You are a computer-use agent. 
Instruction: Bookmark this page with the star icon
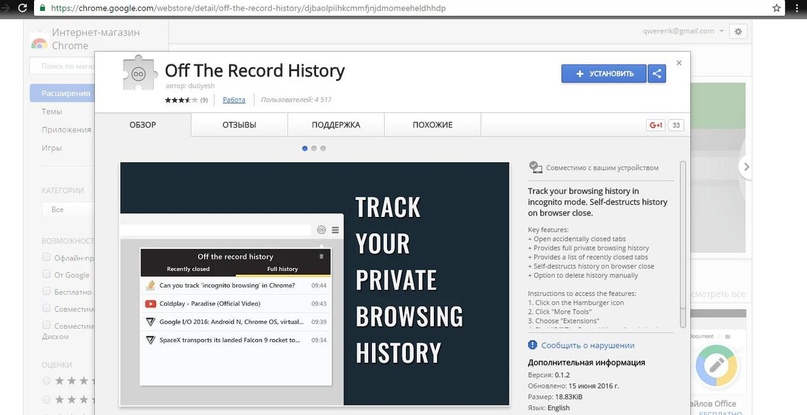click(x=777, y=8)
